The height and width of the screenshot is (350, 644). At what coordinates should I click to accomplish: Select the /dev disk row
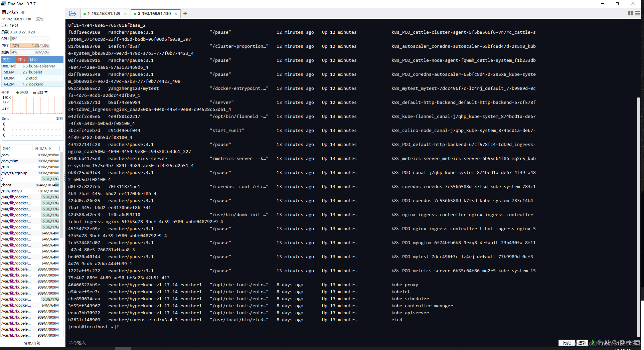click(x=30, y=155)
